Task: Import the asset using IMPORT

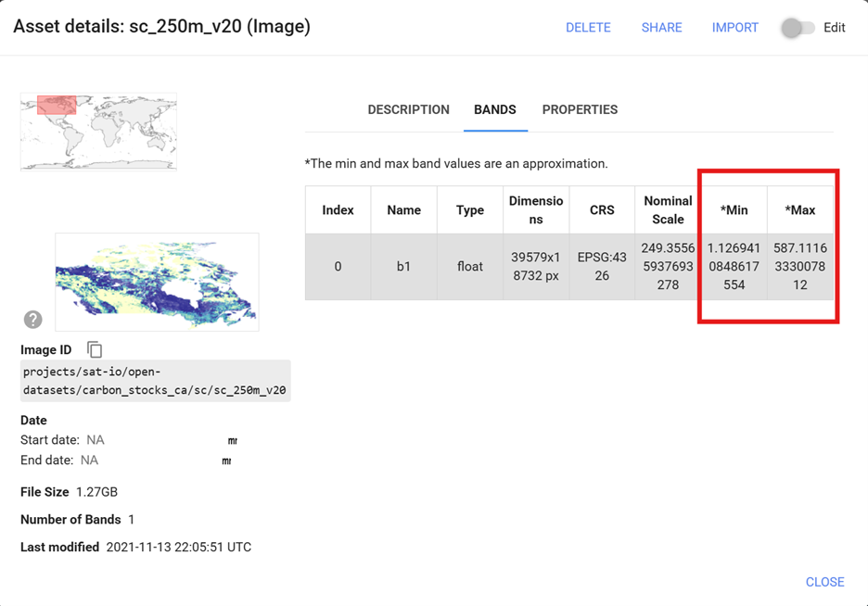Action: [734, 28]
